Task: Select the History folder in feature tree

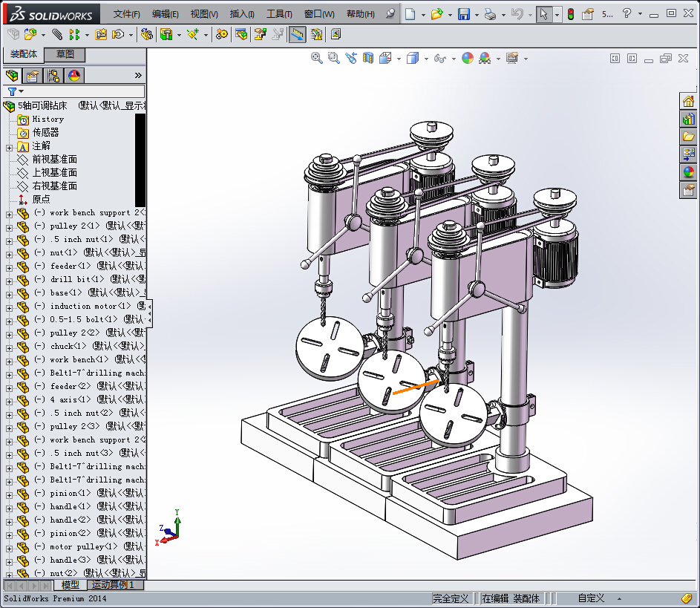Action: point(48,120)
